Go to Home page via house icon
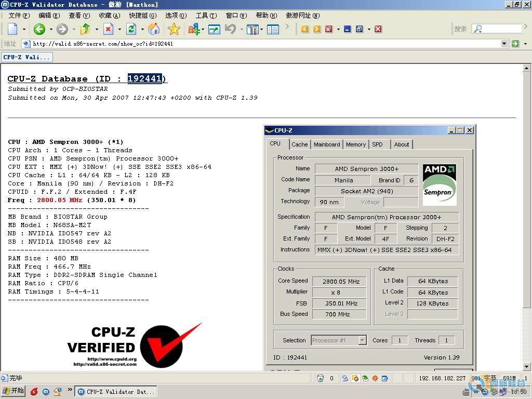Screen dimensions: 532x399 154,29
